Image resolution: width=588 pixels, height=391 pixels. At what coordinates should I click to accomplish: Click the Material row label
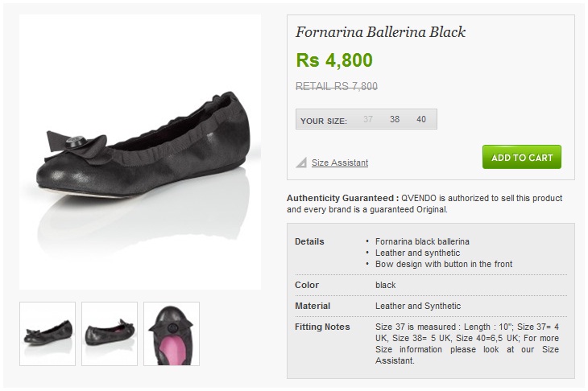pos(312,306)
